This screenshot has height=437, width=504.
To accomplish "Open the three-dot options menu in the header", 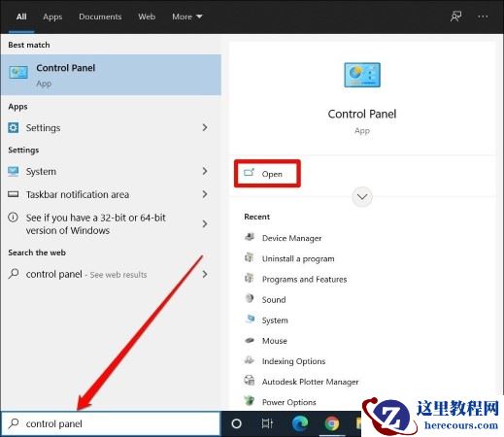I will pos(483,17).
